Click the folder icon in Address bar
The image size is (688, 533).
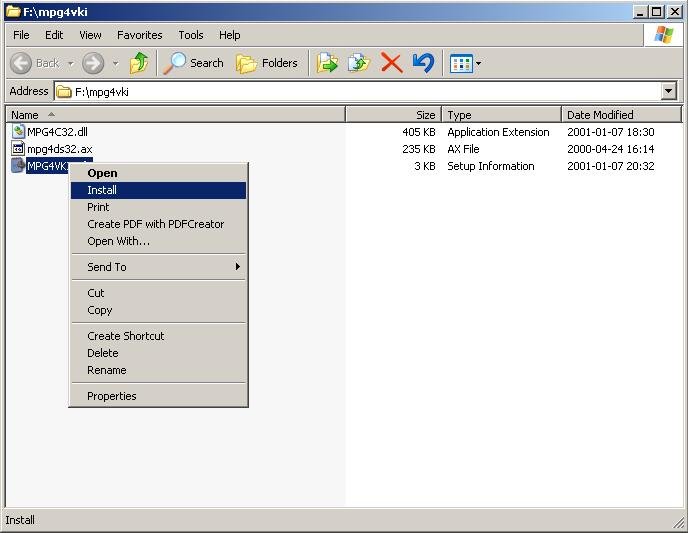pos(64,92)
